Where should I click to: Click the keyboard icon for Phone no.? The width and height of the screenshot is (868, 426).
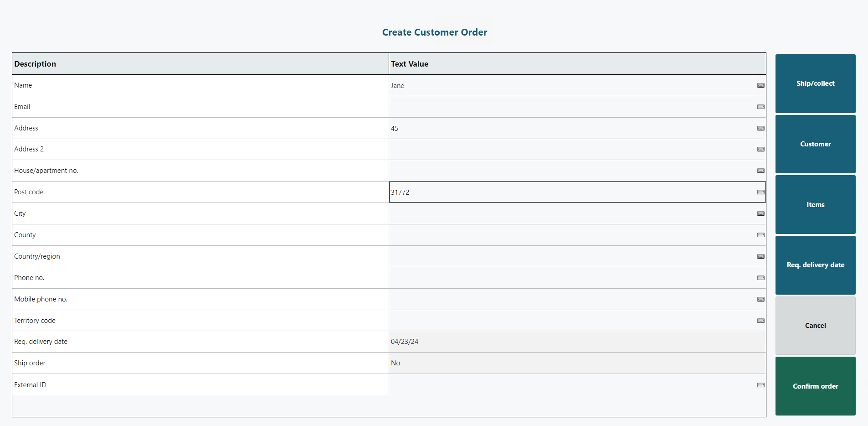click(760, 278)
